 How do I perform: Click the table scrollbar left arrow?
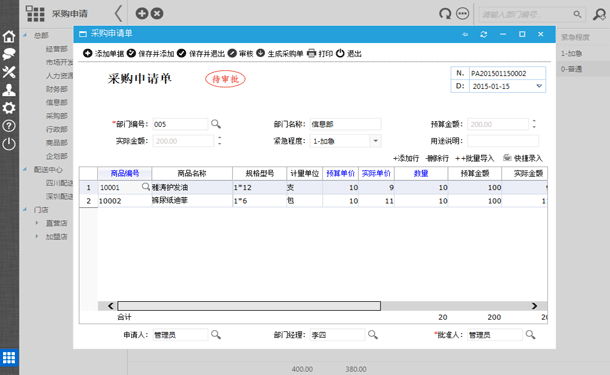click(x=110, y=306)
